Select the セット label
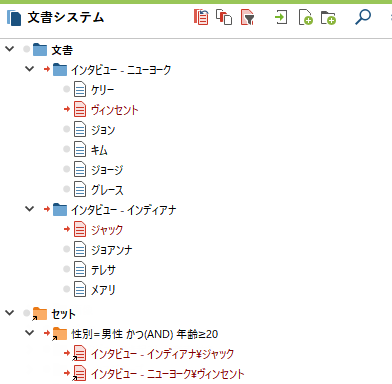 (x=63, y=314)
